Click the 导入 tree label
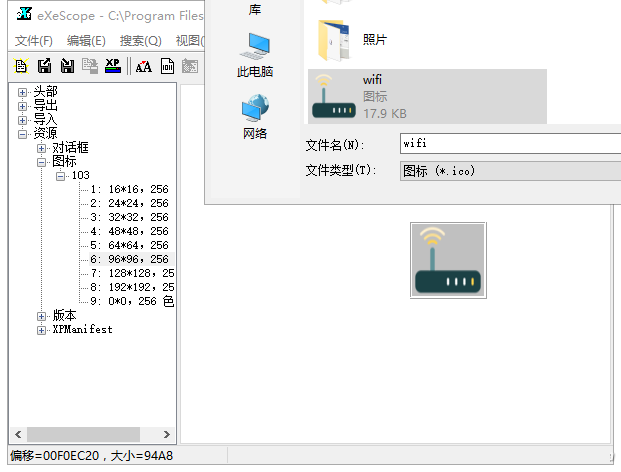 (45, 119)
